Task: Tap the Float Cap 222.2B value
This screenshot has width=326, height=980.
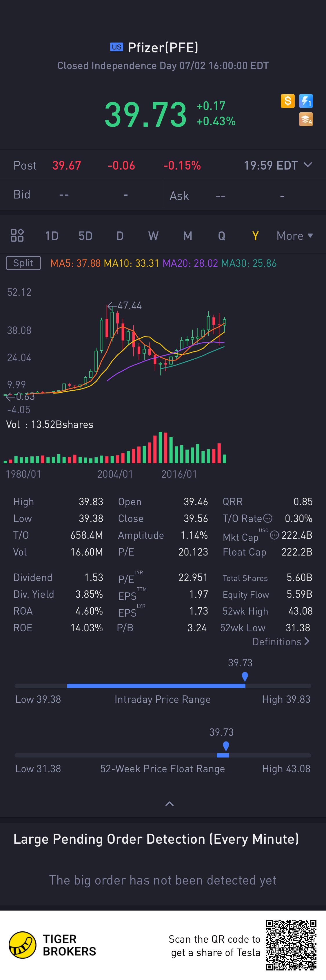Action: pyautogui.click(x=297, y=552)
